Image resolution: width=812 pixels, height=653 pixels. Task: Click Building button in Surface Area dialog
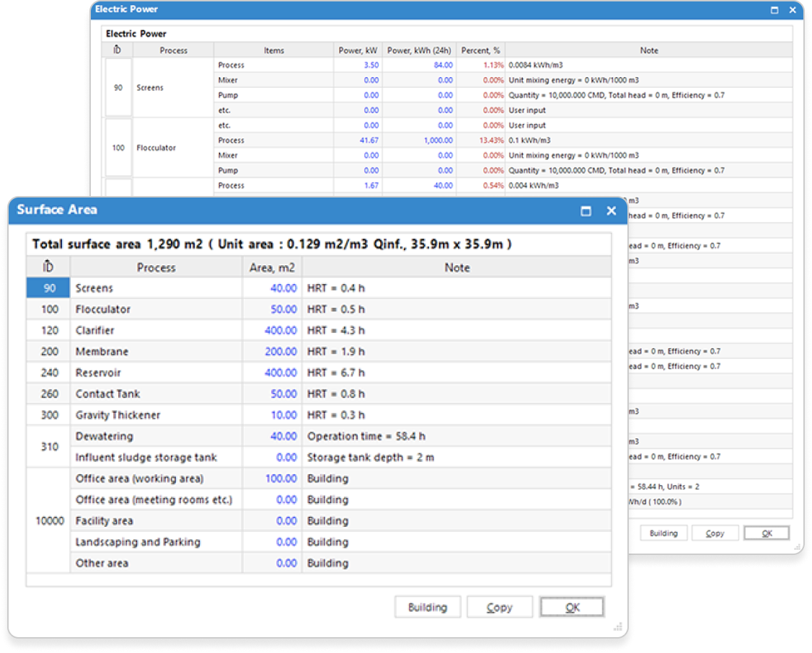(x=428, y=607)
